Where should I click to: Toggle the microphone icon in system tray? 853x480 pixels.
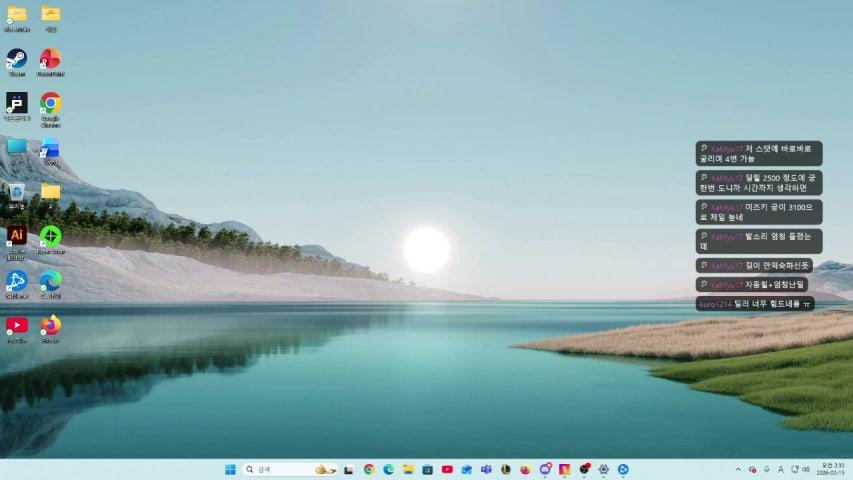pyautogui.click(x=767, y=469)
